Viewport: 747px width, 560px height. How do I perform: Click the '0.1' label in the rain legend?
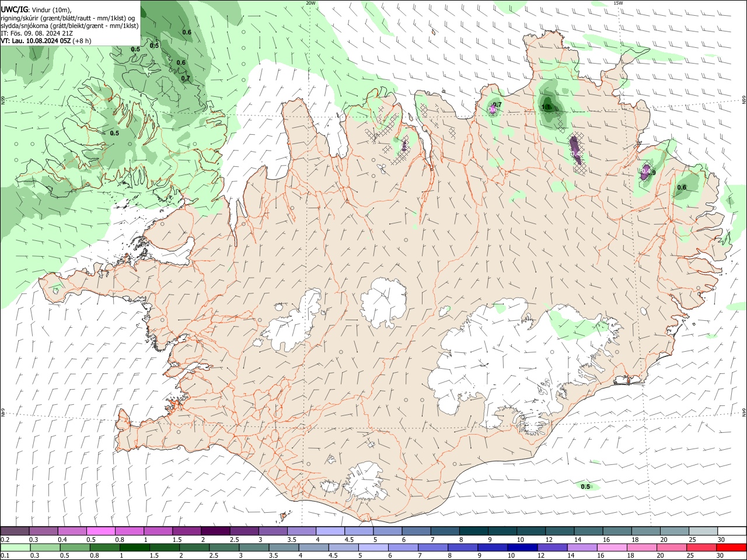tap(5, 555)
